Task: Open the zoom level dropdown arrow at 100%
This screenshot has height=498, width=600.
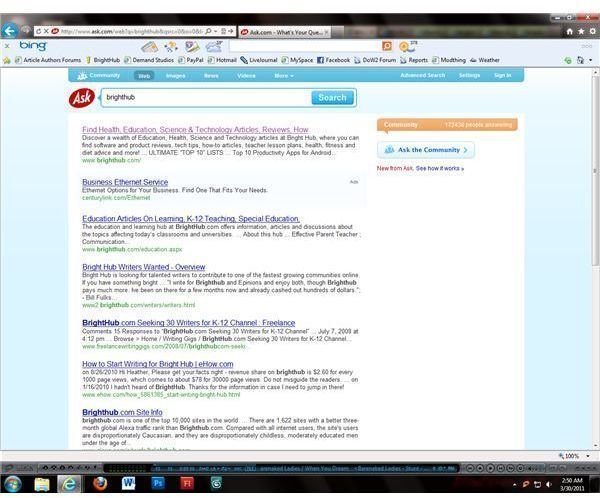Action: click(x=588, y=456)
